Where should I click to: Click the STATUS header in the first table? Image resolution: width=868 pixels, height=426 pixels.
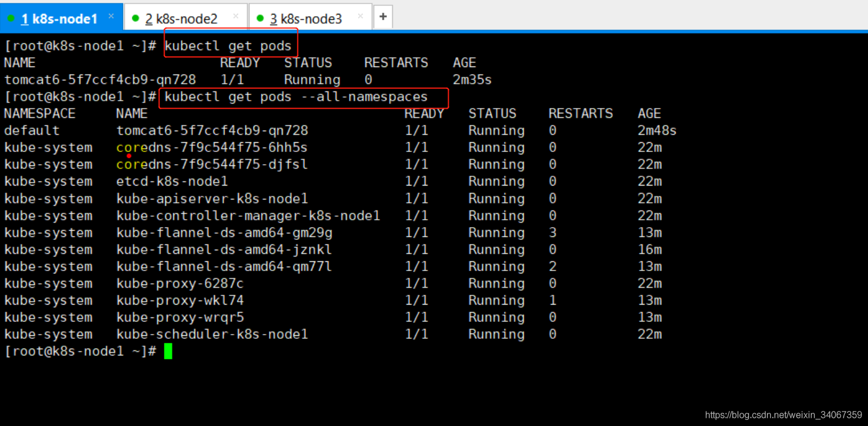[x=308, y=62]
